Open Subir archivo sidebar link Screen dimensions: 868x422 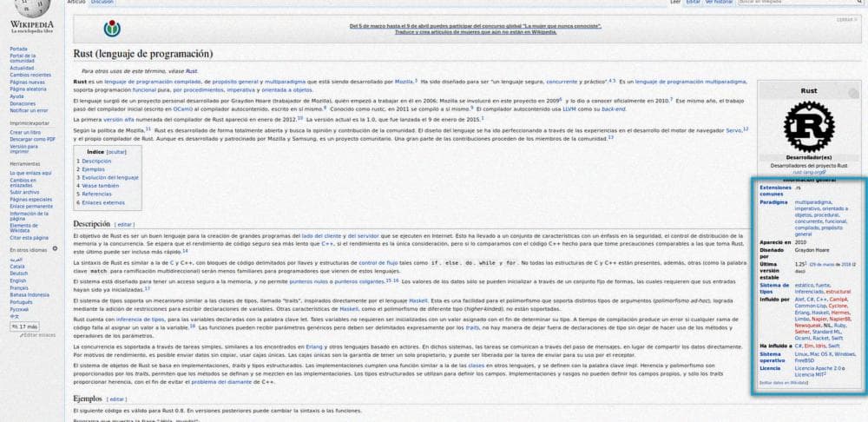pos(24,192)
